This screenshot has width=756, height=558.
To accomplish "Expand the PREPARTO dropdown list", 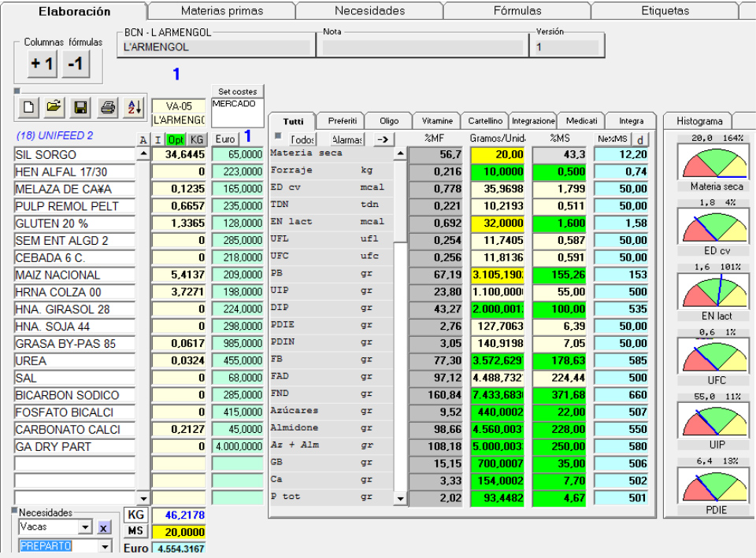I will (105, 546).
